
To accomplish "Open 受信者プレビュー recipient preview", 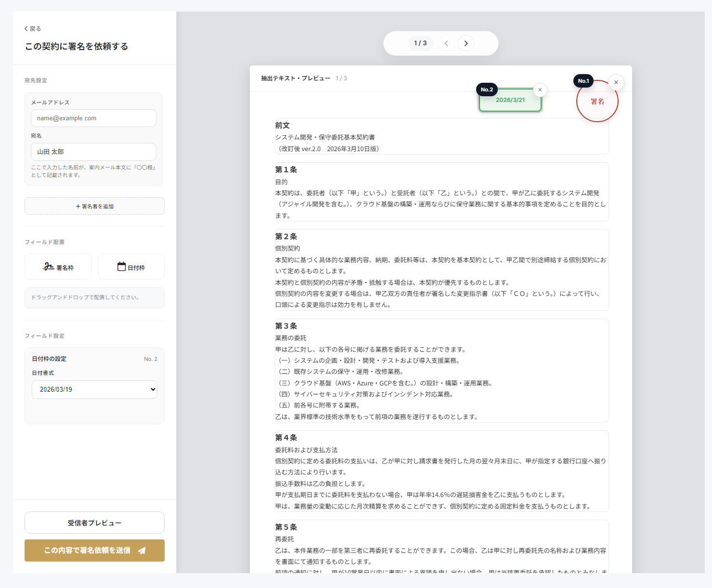I will (94, 523).
